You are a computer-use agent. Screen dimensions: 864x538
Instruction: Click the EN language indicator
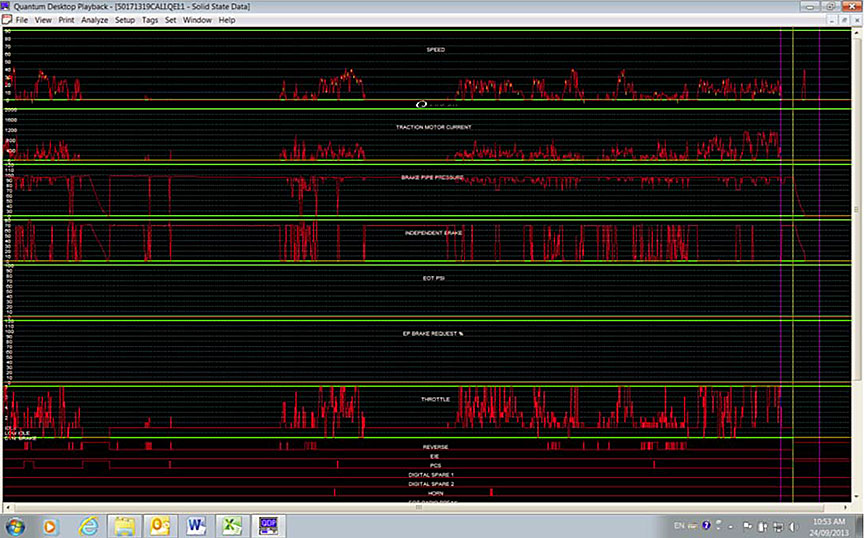pyautogui.click(x=680, y=525)
